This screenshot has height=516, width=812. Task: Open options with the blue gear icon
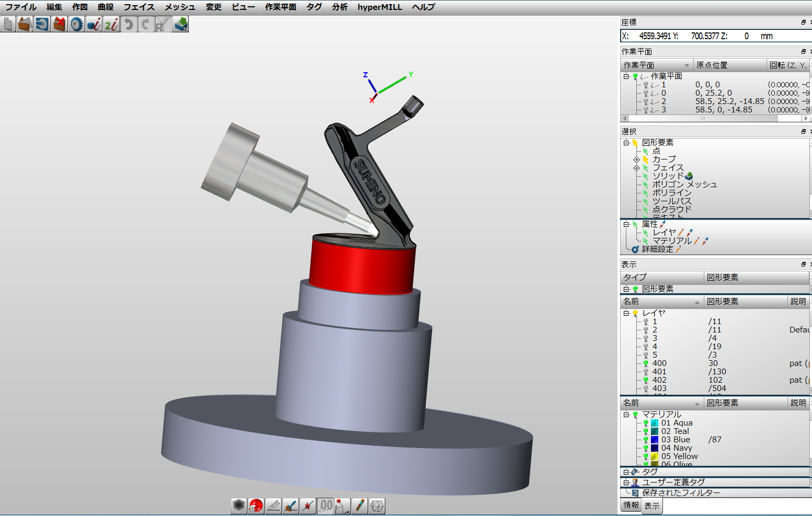(76, 25)
